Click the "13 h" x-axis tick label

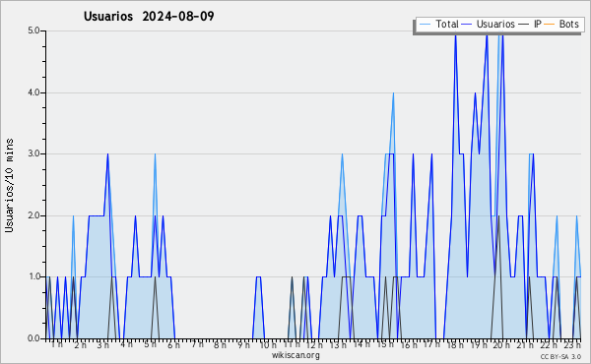pos(338,344)
